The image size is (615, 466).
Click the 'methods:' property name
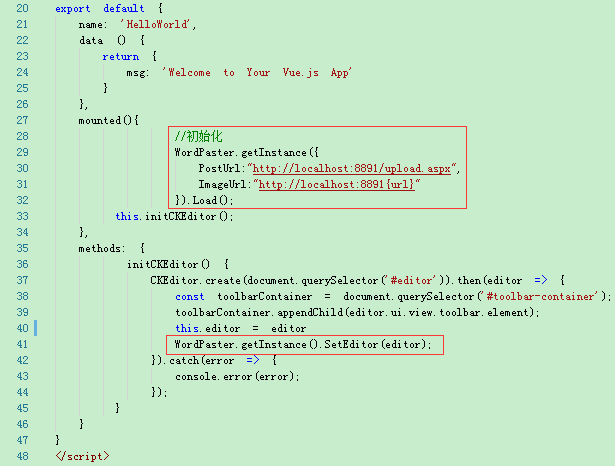(102, 248)
